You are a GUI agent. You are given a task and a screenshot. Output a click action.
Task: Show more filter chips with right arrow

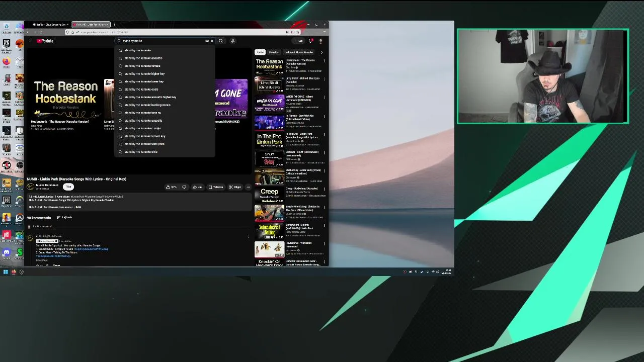[321, 52]
